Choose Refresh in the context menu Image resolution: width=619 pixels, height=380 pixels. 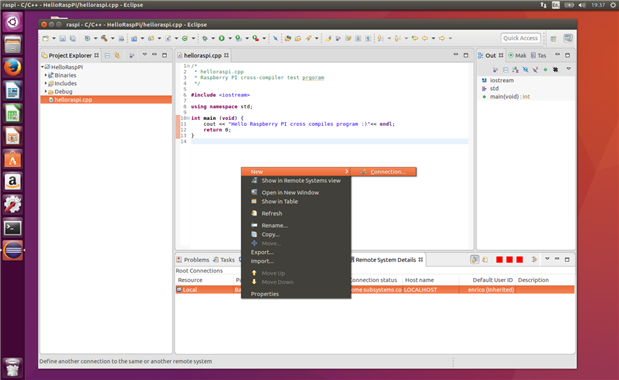296,213
